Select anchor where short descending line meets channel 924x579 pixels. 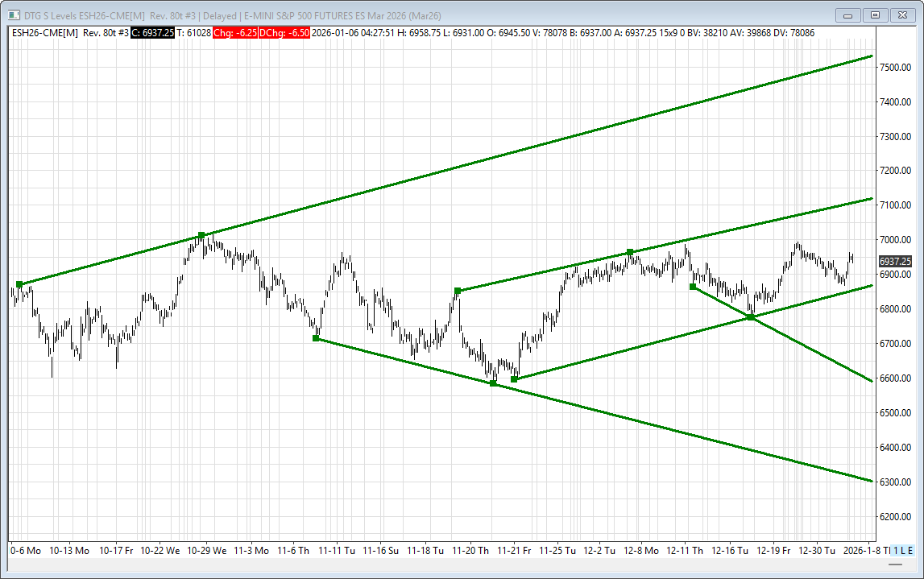click(x=751, y=317)
